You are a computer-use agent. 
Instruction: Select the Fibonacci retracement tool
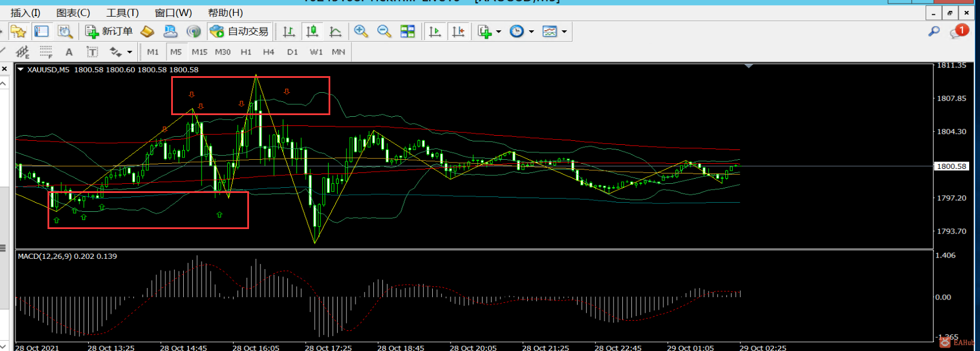click(x=46, y=52)
